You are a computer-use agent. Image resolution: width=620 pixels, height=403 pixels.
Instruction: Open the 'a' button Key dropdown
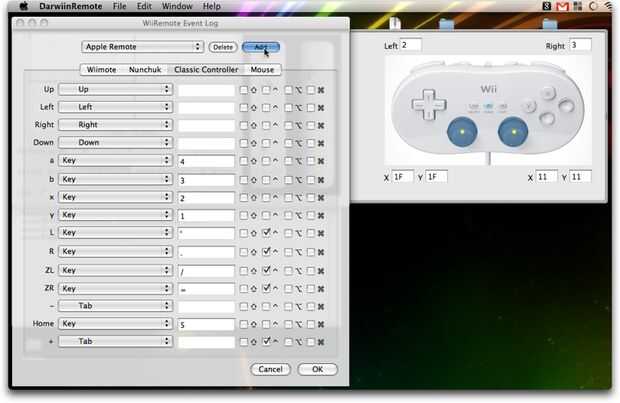tap(115, 160)
